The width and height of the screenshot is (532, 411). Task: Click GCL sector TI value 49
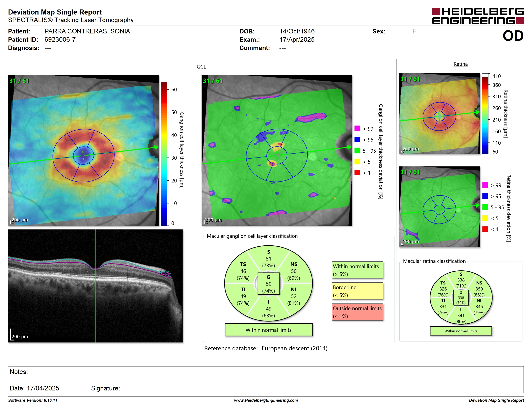pyautogui.click(x=243, y=296)
